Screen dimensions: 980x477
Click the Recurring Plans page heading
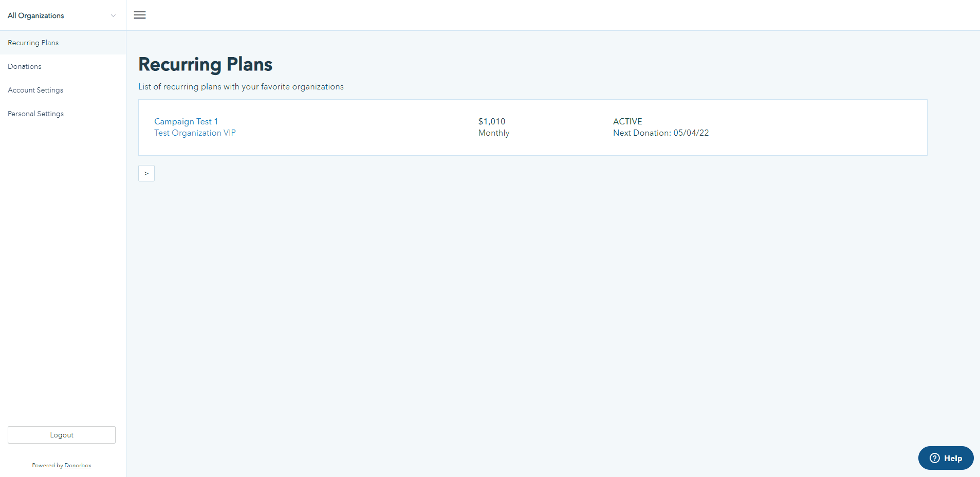point(206,65)
